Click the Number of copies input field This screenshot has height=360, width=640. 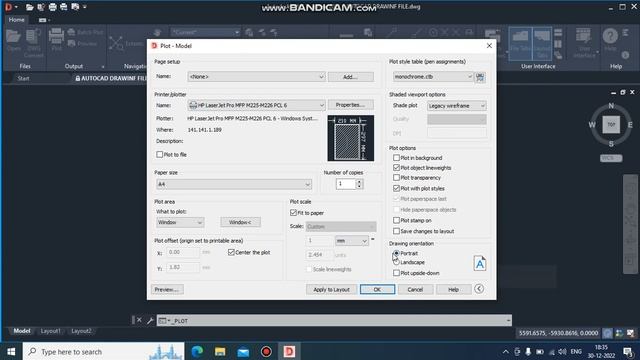[x=346, y=184]
